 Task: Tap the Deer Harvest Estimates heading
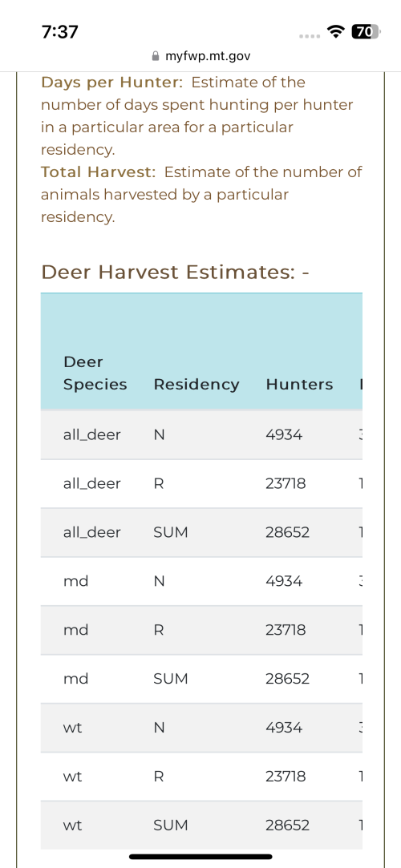click(x=175, y=272)
